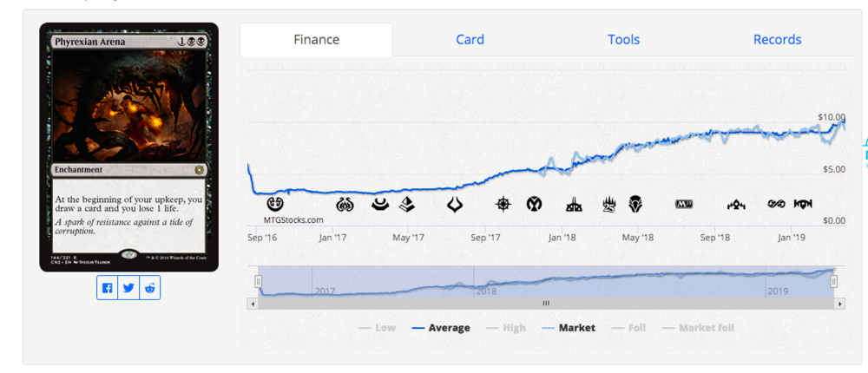Open the Tools tab
Viewport: 868px width, 373px height.
[x=623, y=40]
